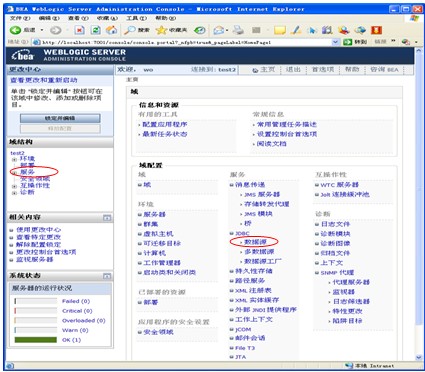Open the 日志文件 link under 诊断
This screenshot has width=425, height=372.
click(x=335, y=224)
